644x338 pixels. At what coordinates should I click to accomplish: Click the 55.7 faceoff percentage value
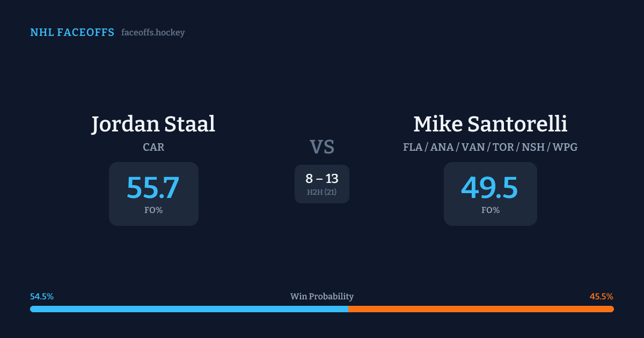coord(153,187)
